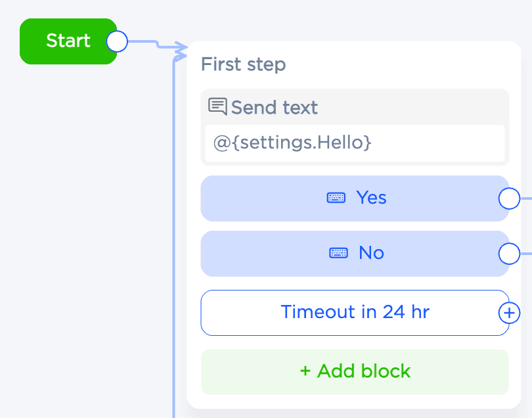Click the keyboard icon on the Yes button
This screenshot has height=418, width=532.
(x=336, y=198)
